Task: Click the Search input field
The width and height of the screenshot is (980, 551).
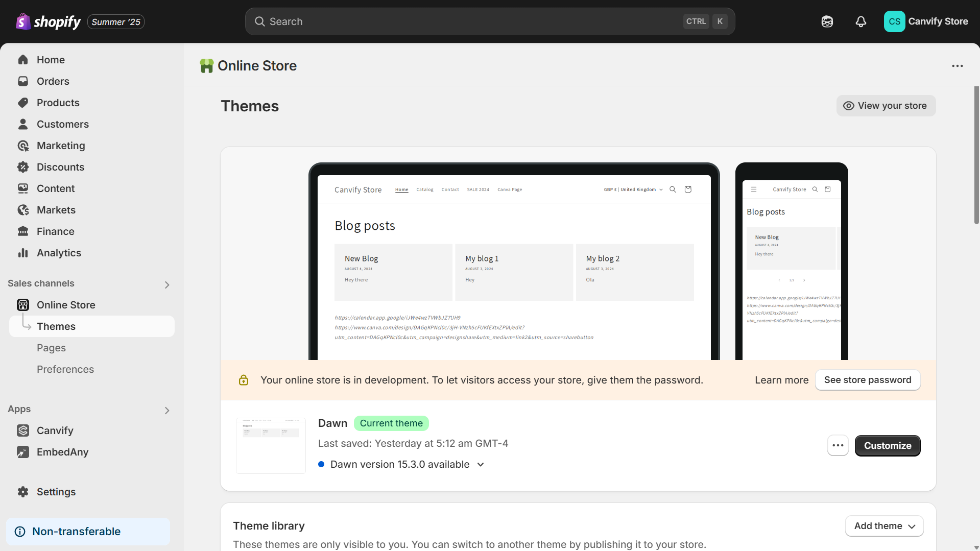Action: 470,21
